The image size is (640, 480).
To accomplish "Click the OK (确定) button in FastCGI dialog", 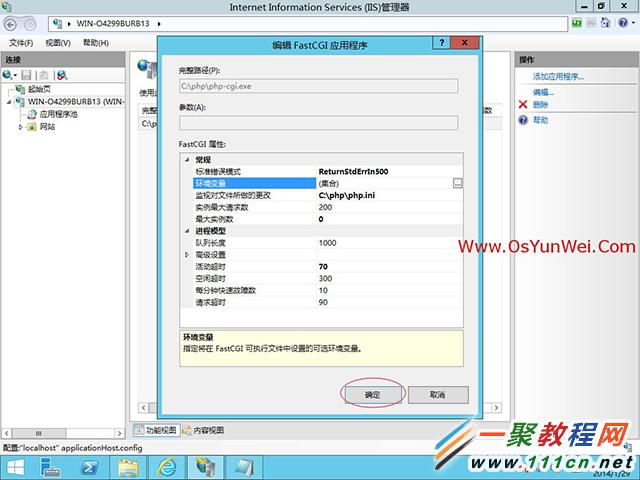I will coord(373,395).
